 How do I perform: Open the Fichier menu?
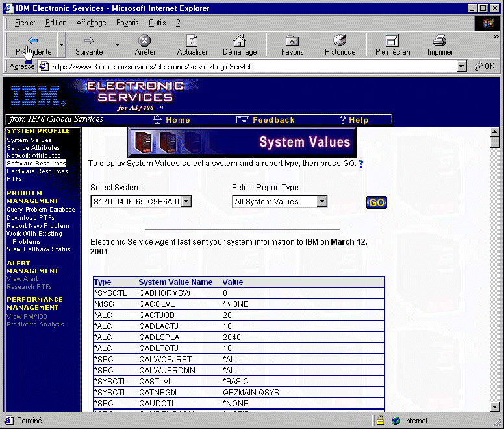pos(25,23)
